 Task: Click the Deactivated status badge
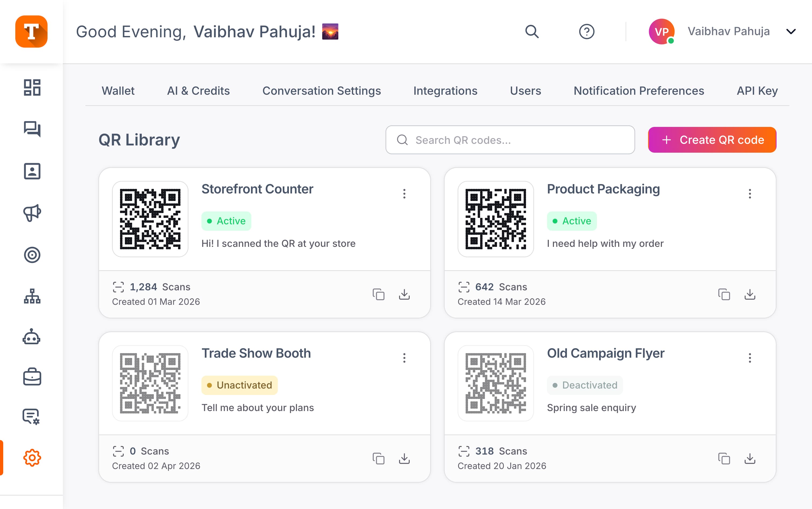[585, 385]
